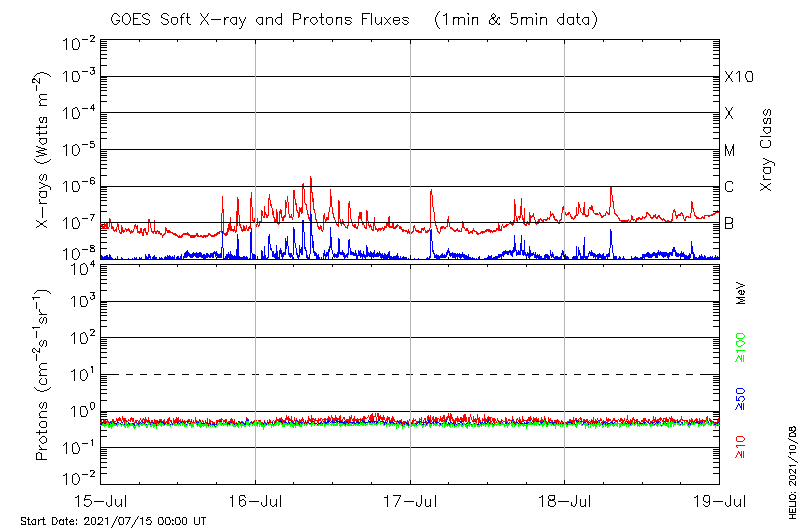The height and width of the screenshot is (530, 800).
Task: Click the X-rays (Watts m⁻²) axis label
Action: tap(44, 150)
